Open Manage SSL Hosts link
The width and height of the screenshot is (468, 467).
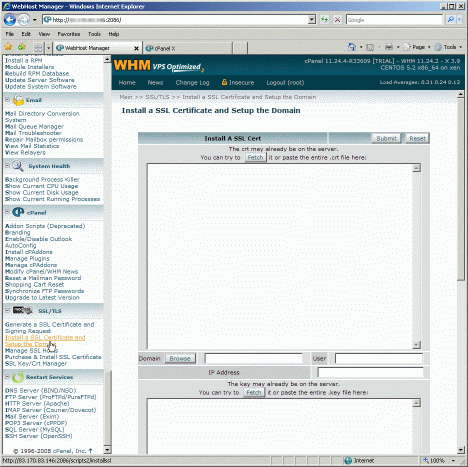31,351
